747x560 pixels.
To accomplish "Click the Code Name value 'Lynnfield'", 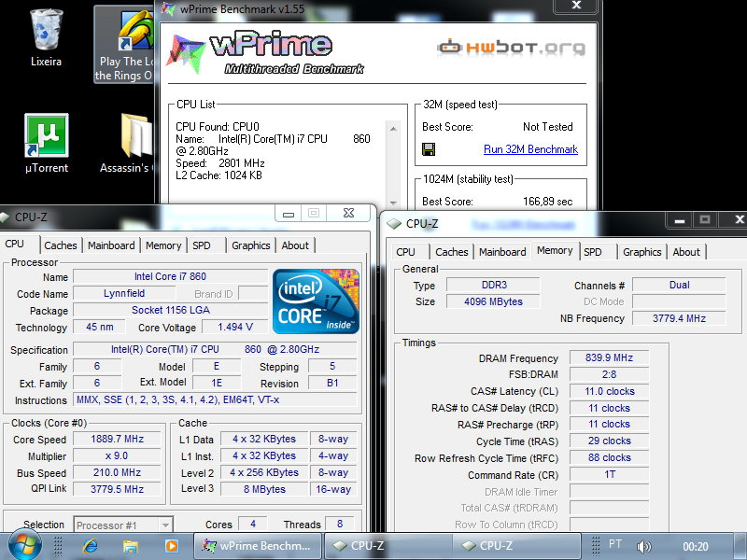I will point(124,293).
